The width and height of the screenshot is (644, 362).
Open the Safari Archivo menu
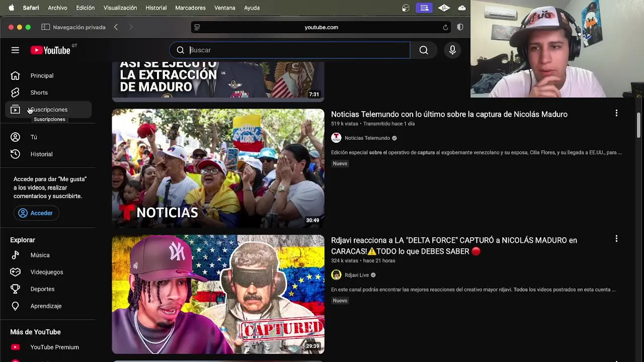coord(57,8)
